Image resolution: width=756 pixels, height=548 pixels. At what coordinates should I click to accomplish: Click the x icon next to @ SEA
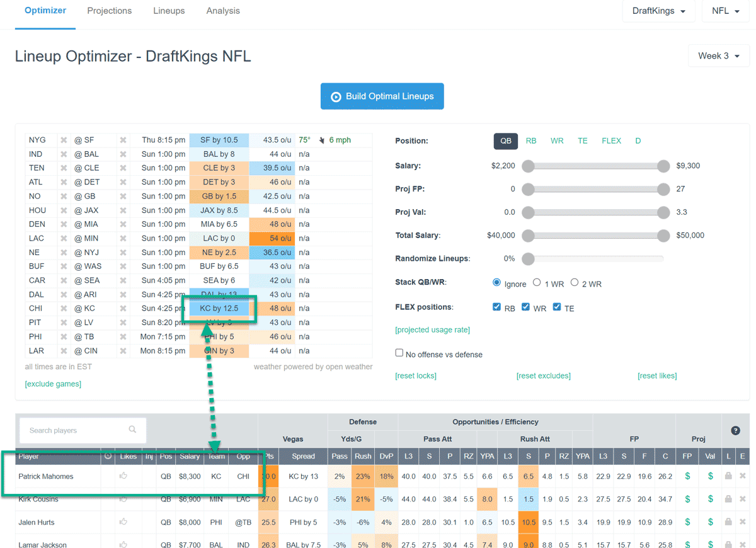click(123, 280)
